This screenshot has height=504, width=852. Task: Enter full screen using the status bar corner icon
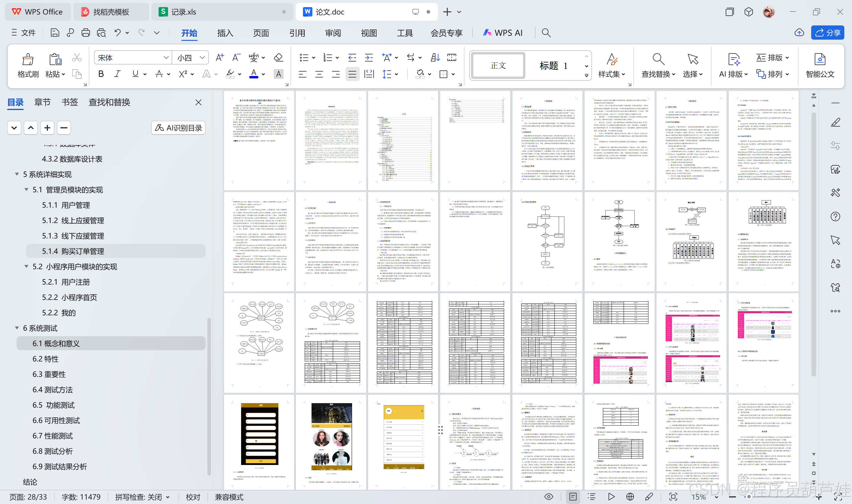click(838, 497)
